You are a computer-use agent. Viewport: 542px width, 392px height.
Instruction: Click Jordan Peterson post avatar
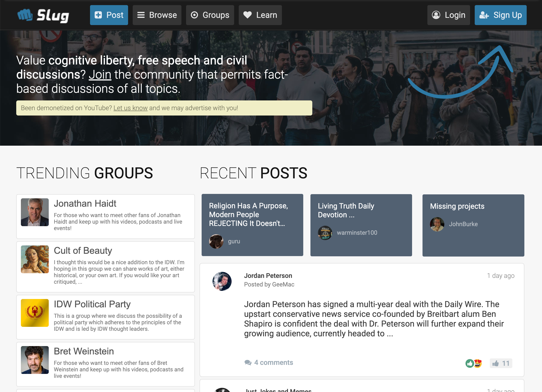pos(222,281)
